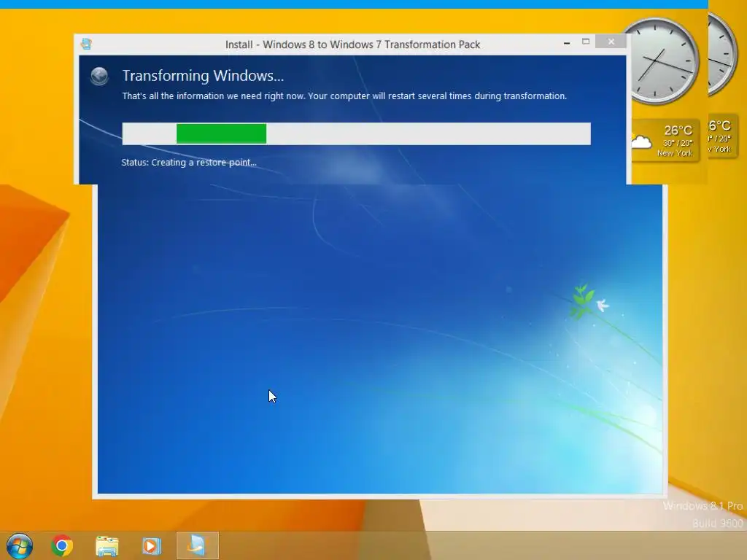747x560 pixels.
Task: Open Windows Media Player taskbar icon
Action: click(x=152, y=545)
